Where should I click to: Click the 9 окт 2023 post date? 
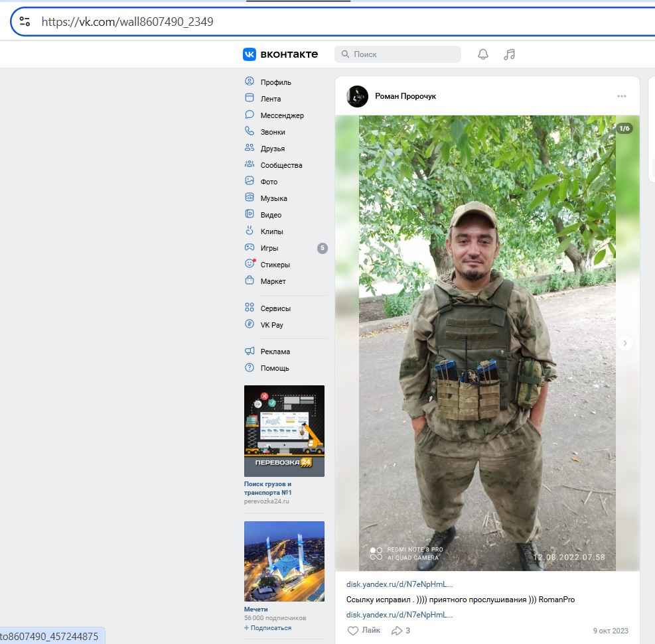(611, 631)
